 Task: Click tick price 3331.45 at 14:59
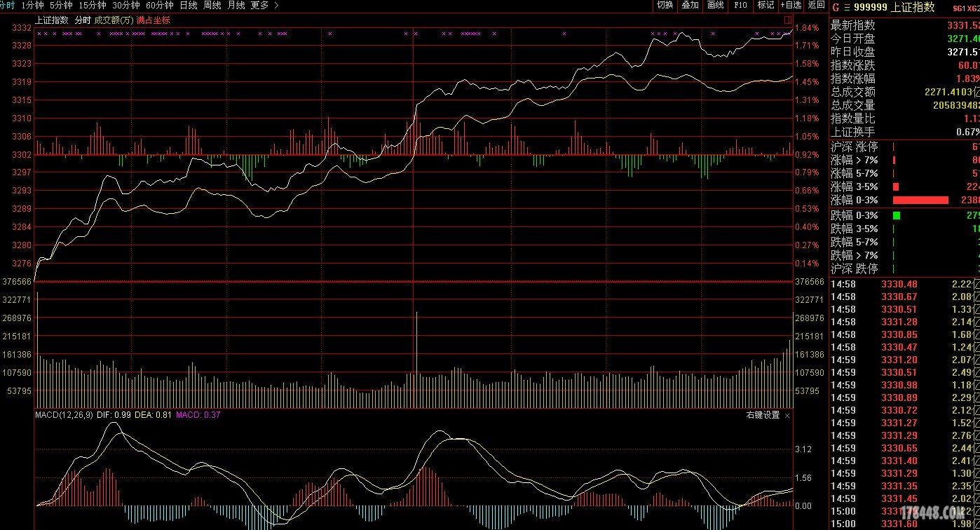[899, 498]
